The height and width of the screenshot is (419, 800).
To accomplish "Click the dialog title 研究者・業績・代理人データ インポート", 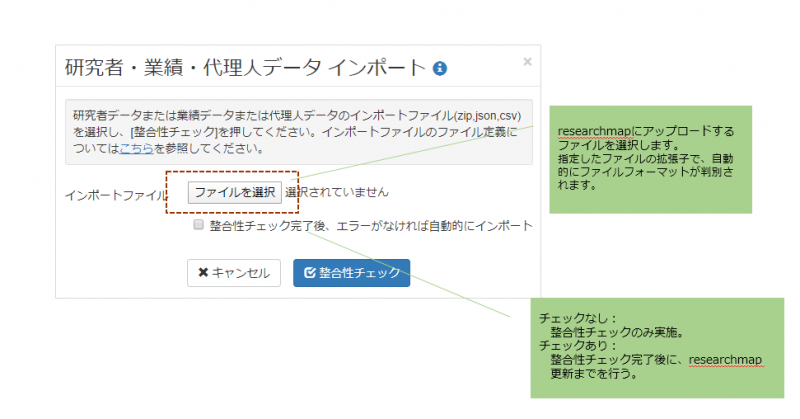I will (x=245, y=67).
